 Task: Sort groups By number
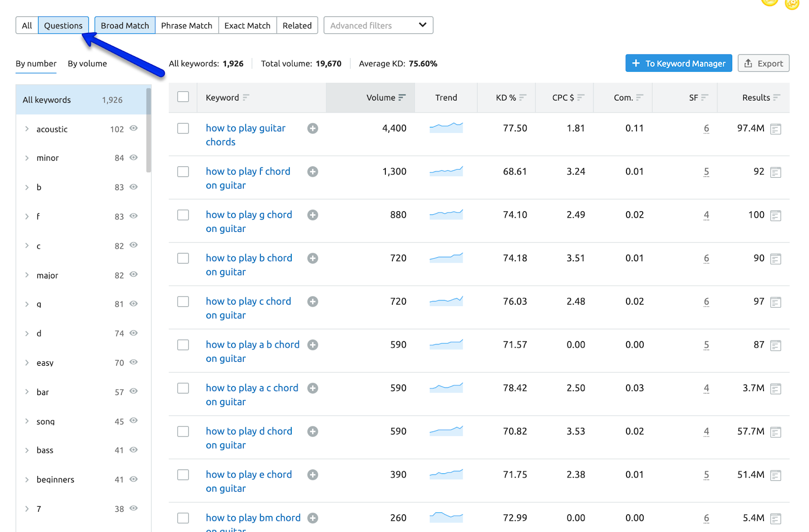pos(36,64)
